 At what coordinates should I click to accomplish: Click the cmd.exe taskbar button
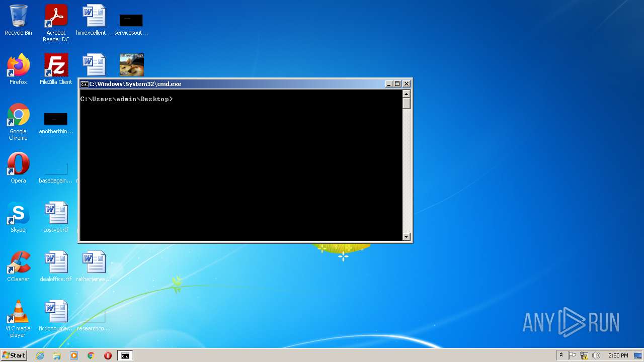(x=125, y=355)
